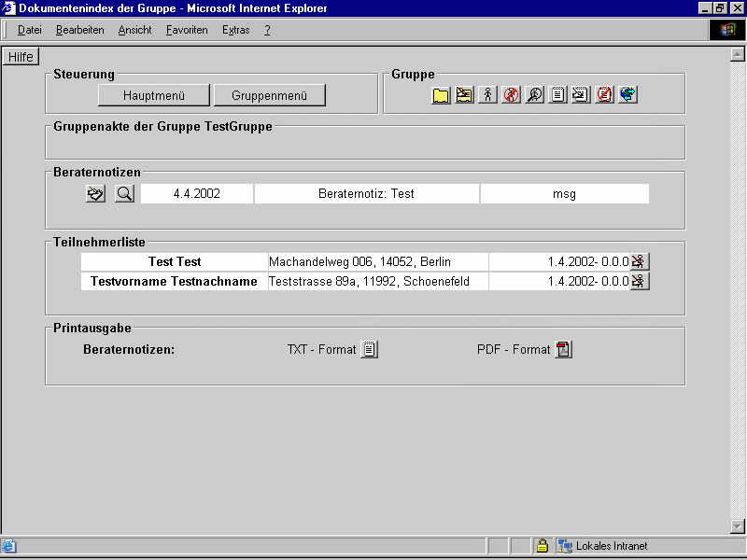
Task: Click the yellow folder icon in Gruppe
Action: (442, 95)
